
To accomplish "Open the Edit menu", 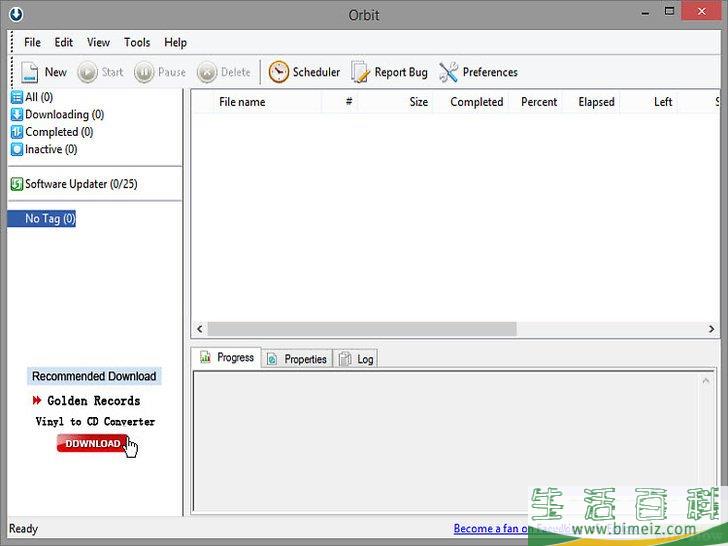I will pyautogui.click(x=64, y=42).
